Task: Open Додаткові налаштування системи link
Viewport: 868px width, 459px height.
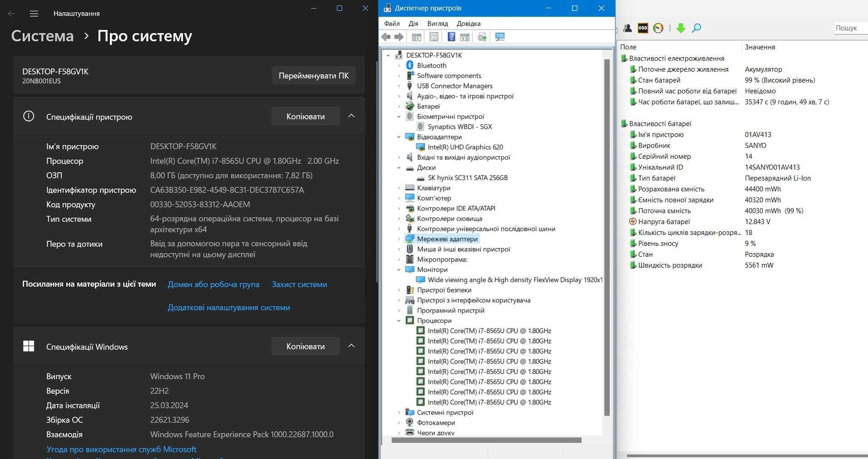Action: pyautogui.click(x=229, y=308)
